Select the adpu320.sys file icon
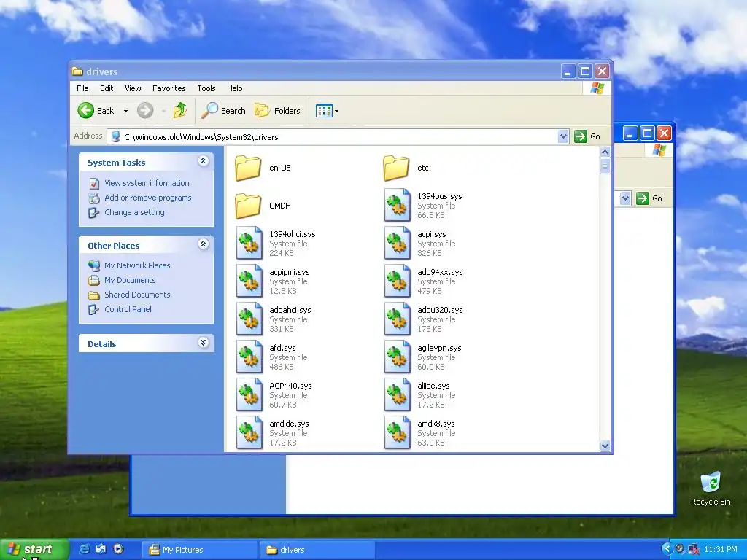Screen dimensions: 747x560 pyautogui.click(x=398, y=319)
